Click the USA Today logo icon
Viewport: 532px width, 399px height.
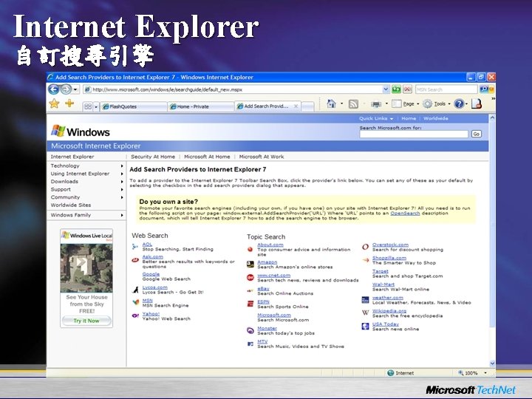pyautogui.click(x=365, y=327)
